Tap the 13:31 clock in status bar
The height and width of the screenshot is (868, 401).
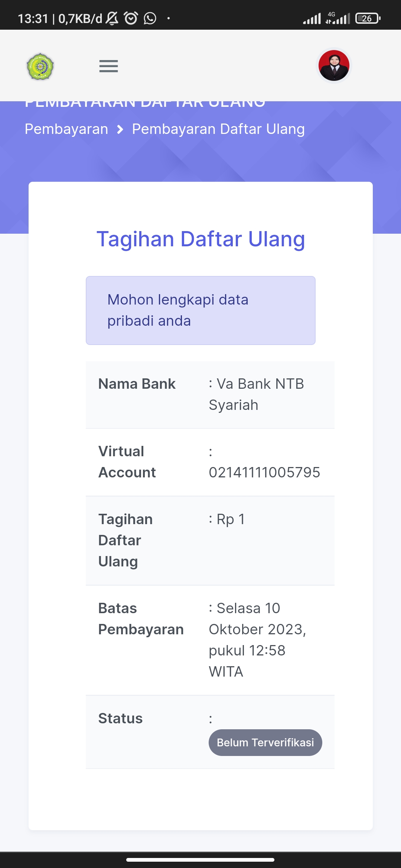pyautogui.click(x=33, y=18)
